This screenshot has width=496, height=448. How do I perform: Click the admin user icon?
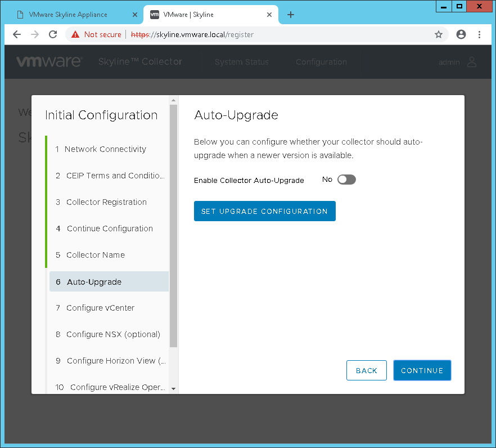coord(472,62)
